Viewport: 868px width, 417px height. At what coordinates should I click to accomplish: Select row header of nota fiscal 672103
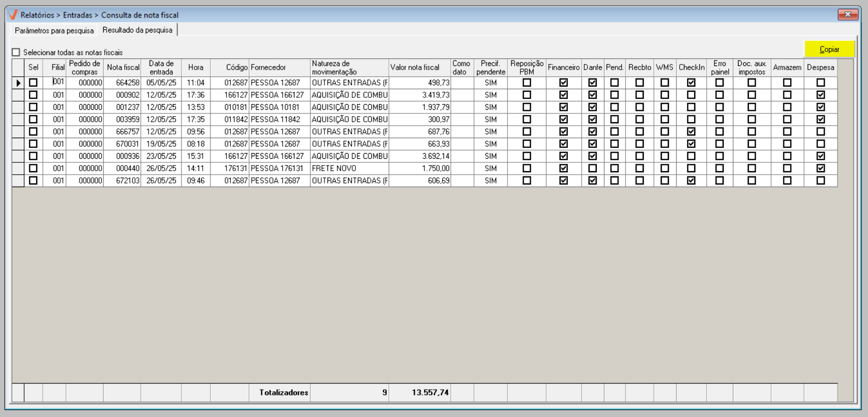pos(18,181)
